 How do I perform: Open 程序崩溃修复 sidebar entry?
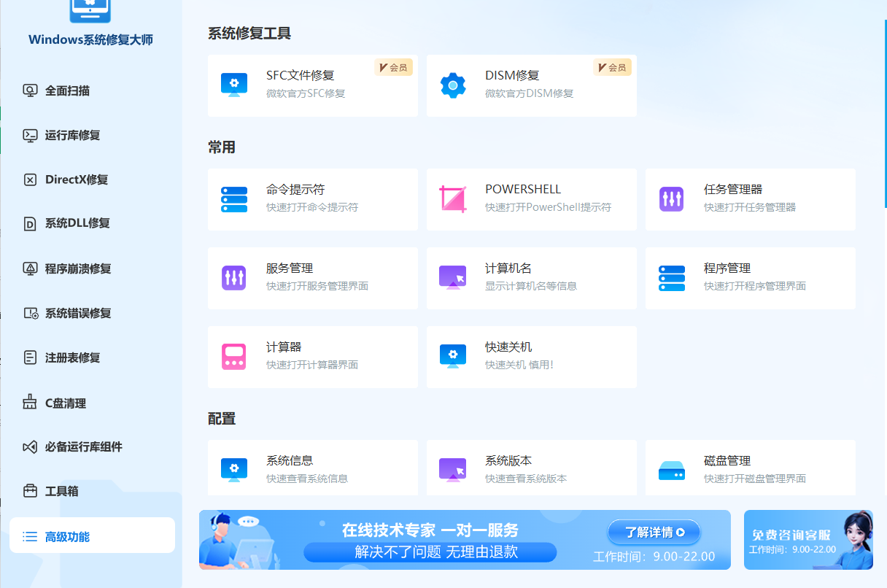91,268
